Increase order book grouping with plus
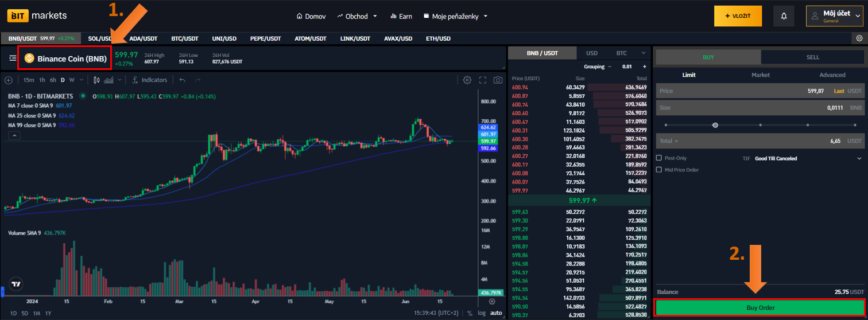 point(645,67)
